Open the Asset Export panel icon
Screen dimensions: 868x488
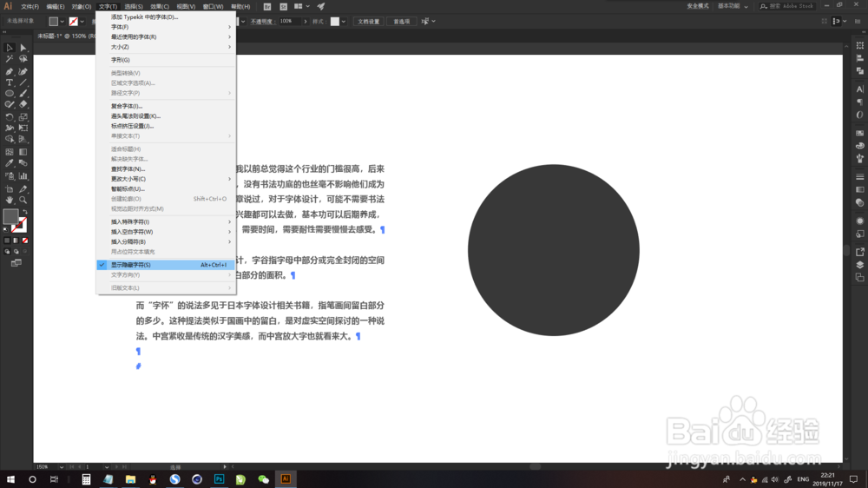859,252
